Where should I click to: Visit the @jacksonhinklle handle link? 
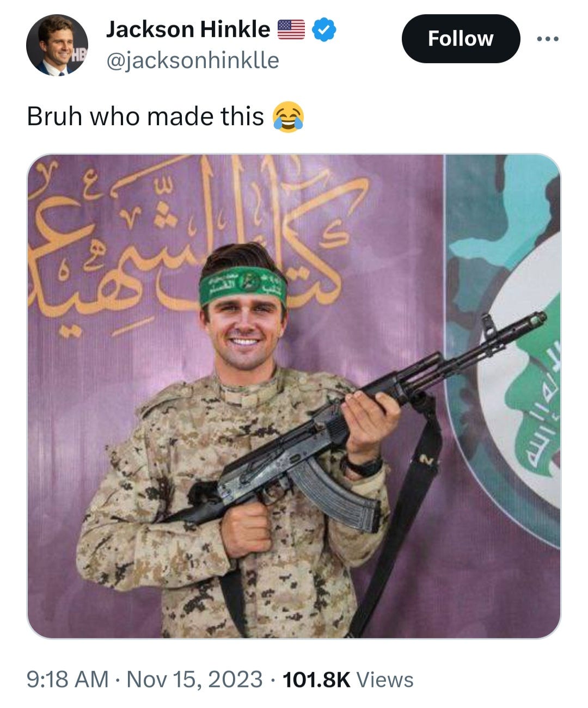click(x=192, y=60)
